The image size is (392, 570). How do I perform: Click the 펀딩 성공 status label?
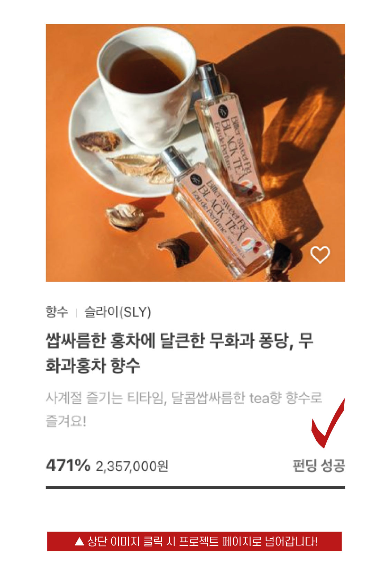319,465
